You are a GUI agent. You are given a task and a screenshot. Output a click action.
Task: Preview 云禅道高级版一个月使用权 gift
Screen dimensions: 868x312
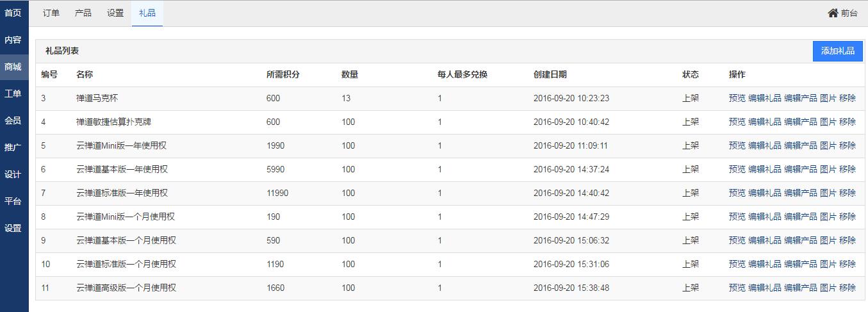[737, 288]
